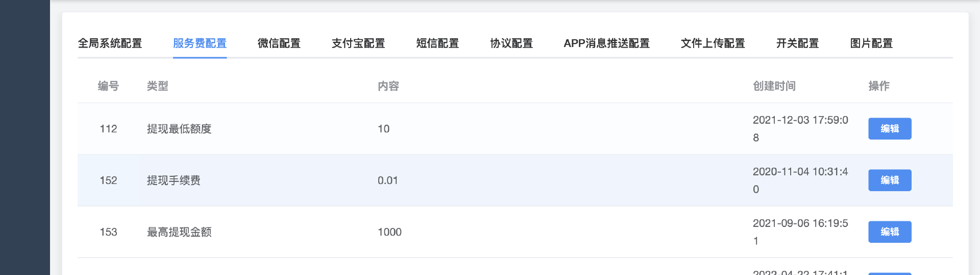Click the 编号 column header
980x275 pixels.
click(x=108, y=86)
